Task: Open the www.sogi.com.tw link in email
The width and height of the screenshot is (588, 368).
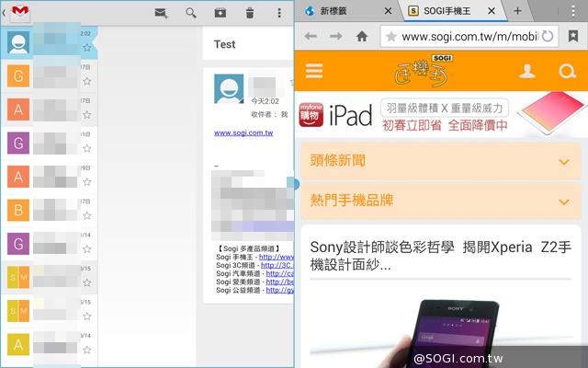Action: click(x=243, y=132)
